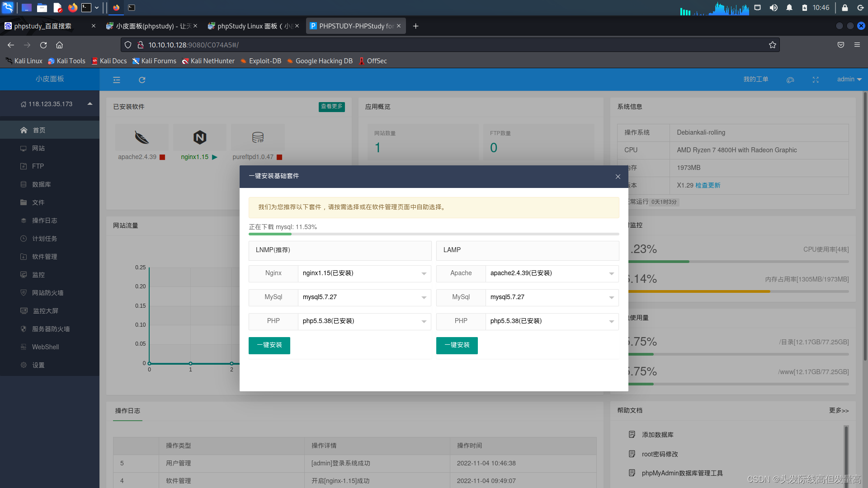Viewport: 868px width, 488px height.
Task: Click the panel refresh icon in header
Action: click(142, 80)
